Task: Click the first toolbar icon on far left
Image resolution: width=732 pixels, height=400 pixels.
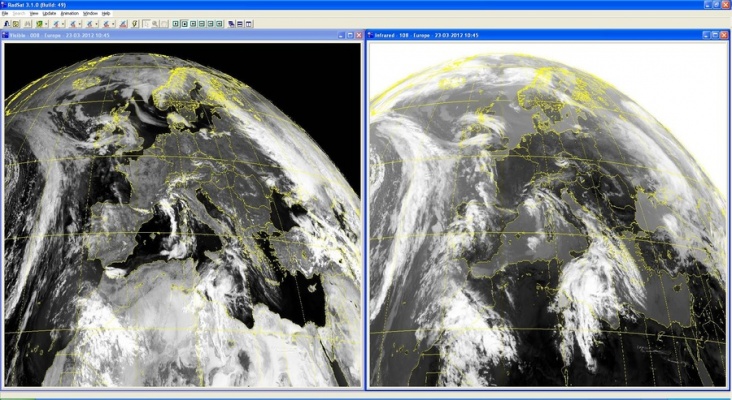Action: pos(6,22)
